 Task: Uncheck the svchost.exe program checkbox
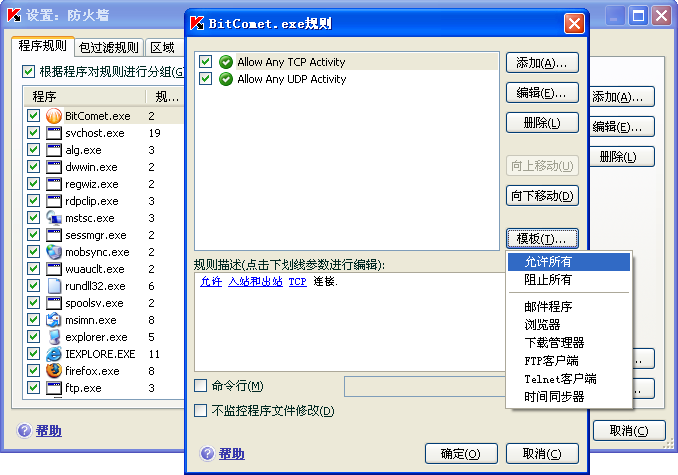point(33,132)
